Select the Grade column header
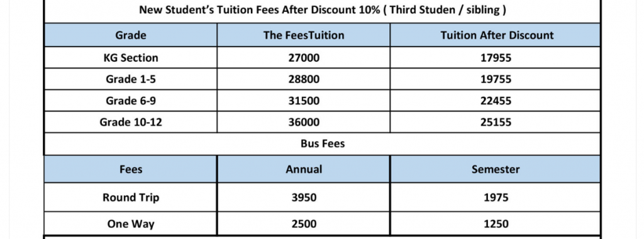Screen dimensions: 644x239 [131, 35]
